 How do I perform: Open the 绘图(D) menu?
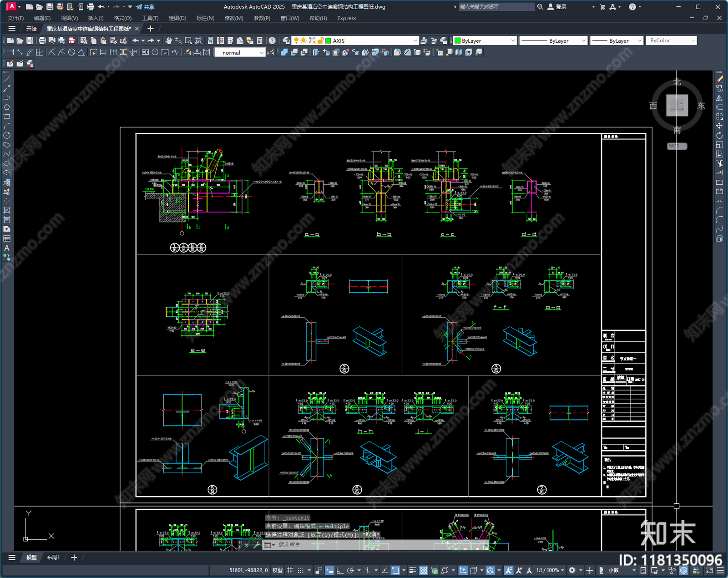click(177, 18)
